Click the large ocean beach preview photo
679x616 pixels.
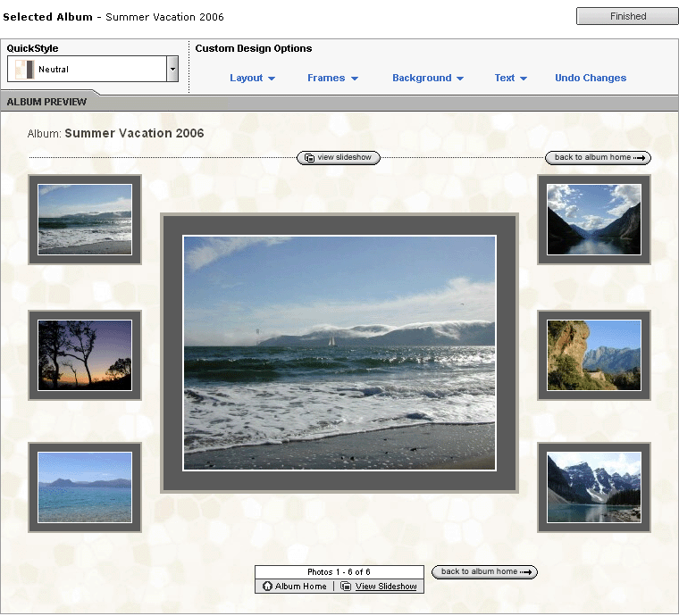coord(339,353)
